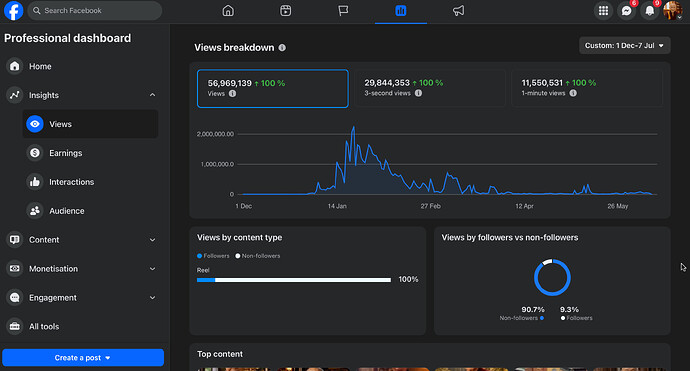Screen dimensions: 690x371
Task: Expand the Engagement section chevron
Action: (152, 298)
